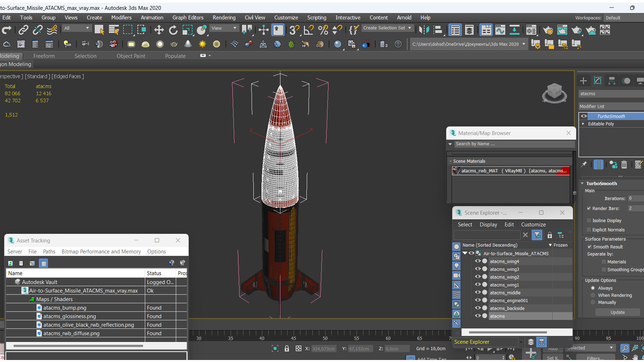Enable Smooth Result checkbox in TurboSmooth
Image resolution: width=644 pixels, height=362 pixels.
click(590, 246)
